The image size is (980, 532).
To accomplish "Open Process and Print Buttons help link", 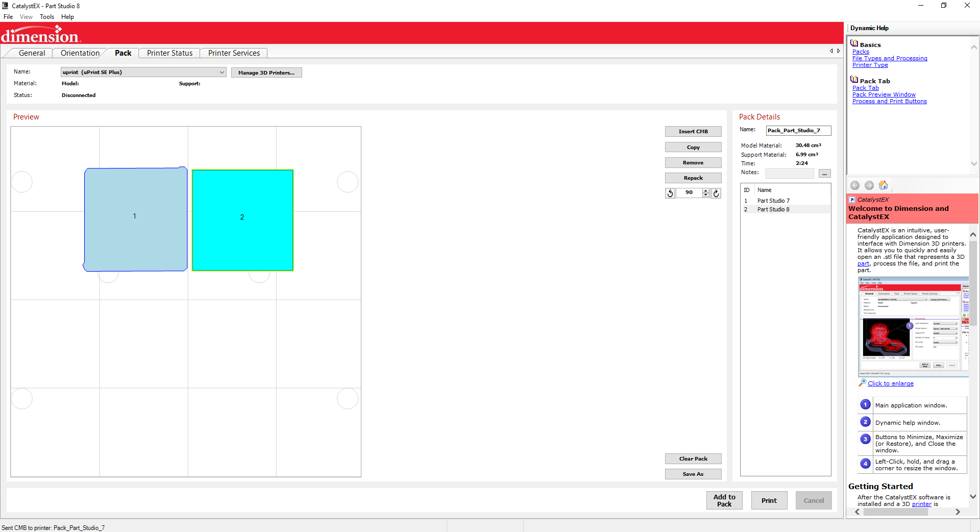I will [x=890, y=101].
